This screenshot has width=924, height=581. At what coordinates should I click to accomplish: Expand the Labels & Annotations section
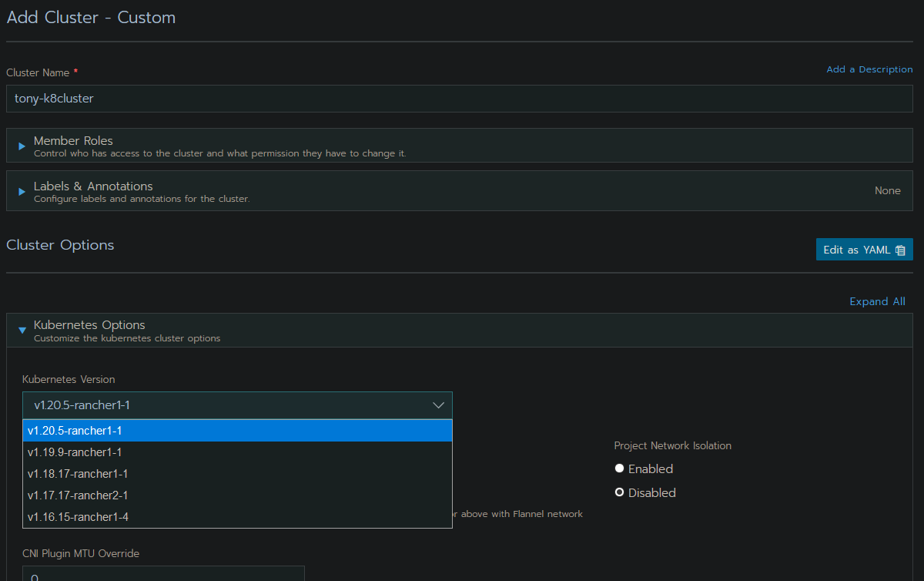pos(460,191)
